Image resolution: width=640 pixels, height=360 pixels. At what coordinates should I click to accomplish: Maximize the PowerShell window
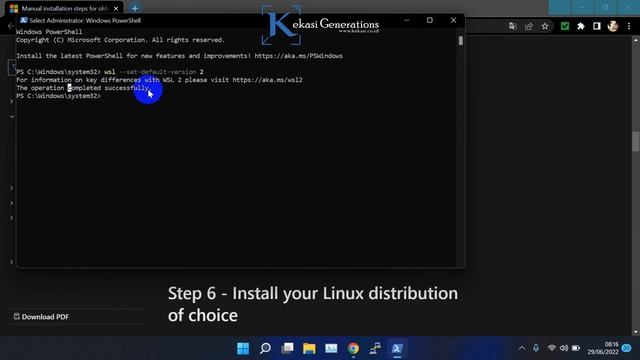pyautogui.click(x=430, y=20)
